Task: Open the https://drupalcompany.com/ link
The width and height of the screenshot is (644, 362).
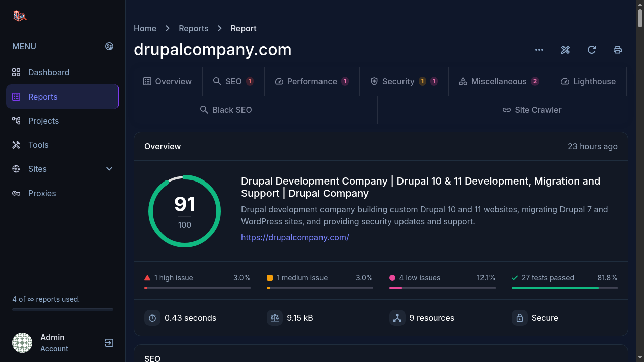Action: (x=295, y=237)
